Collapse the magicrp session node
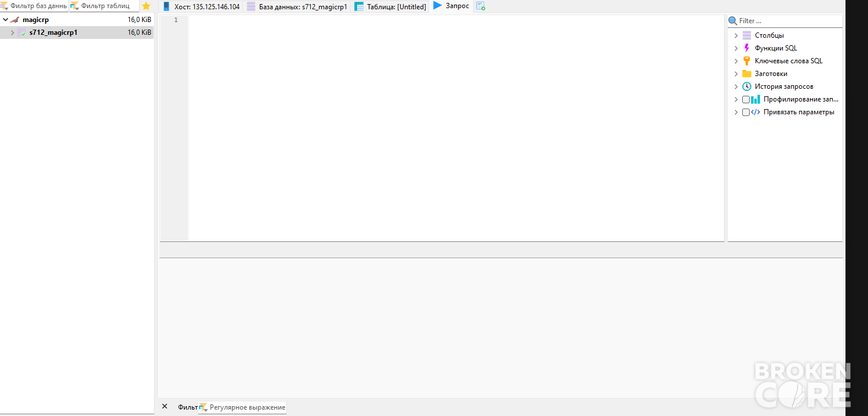The width and height of the screenshot is (868, 416). (x=5, y=20)
